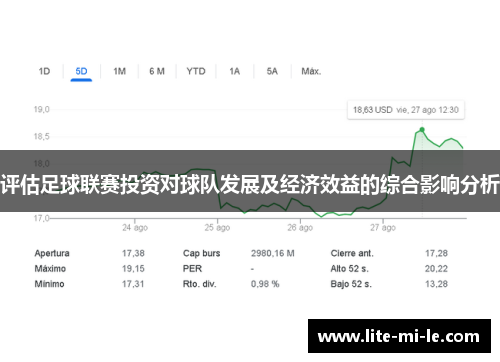The image size is (500, 362).
Task: Click the 52-week low value 13,28
Action: point(436,284)
